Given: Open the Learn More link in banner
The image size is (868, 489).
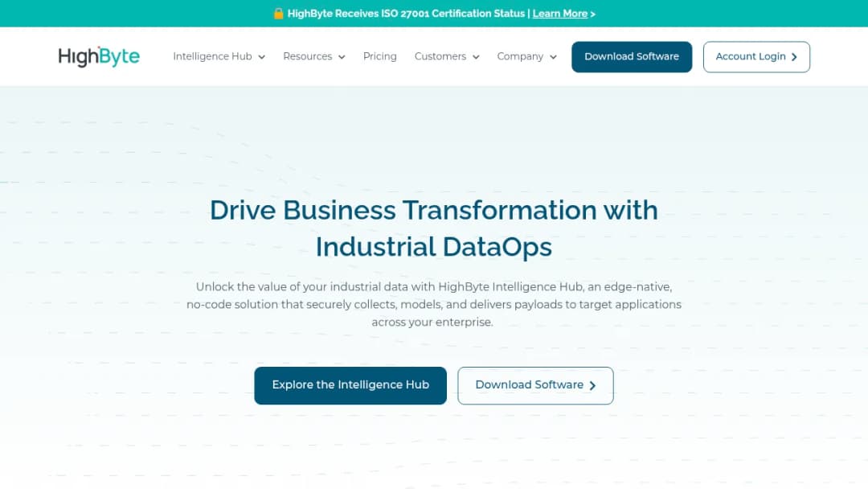Looking at the screenshot, I should (x=559, y=14).
